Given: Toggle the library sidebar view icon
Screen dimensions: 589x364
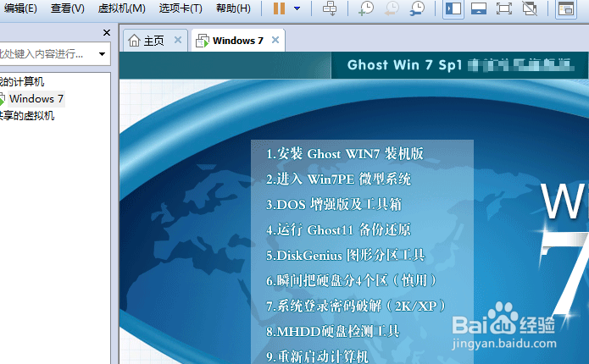Looking at the screenshot, I should [453, 8].
